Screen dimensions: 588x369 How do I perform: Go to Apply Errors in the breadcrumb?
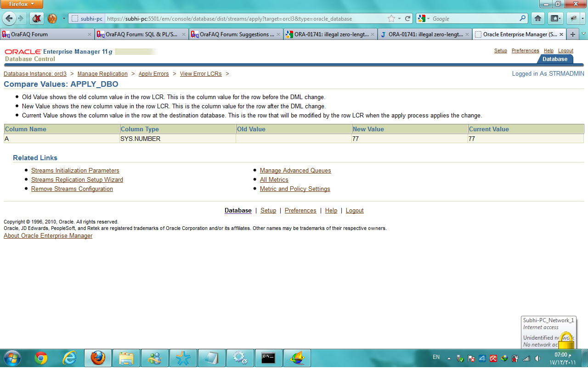point(153,74)
